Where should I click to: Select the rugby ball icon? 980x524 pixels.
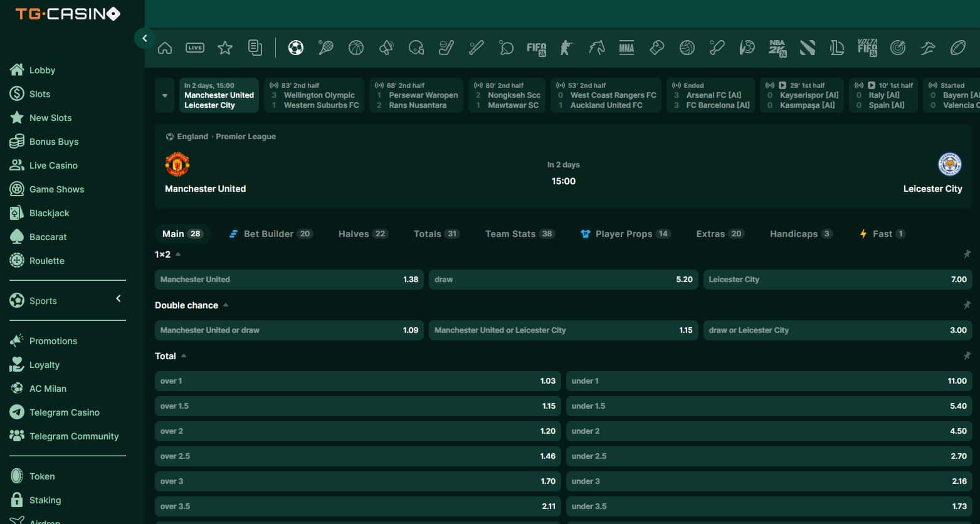coord(958,48)
